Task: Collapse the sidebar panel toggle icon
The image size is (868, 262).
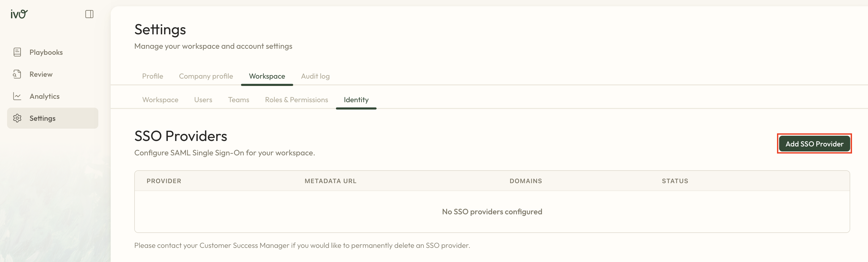Action: point(89,14)
